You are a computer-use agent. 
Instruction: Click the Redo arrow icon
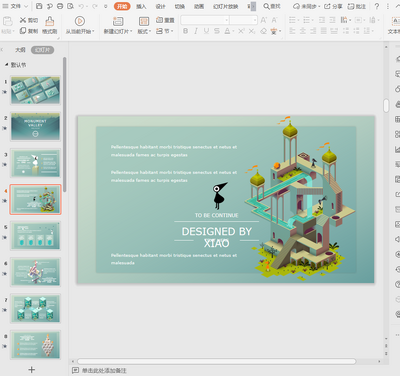95,6
